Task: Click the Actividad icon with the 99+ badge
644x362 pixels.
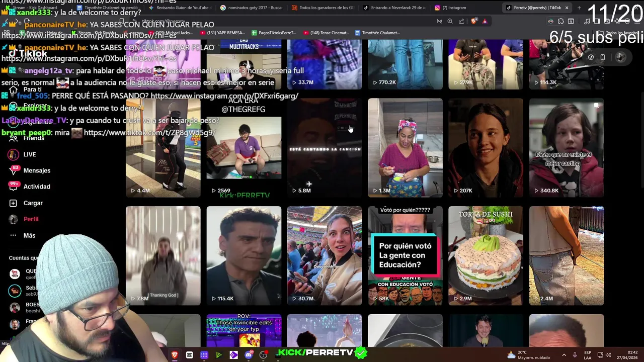Action: [14, 187]
